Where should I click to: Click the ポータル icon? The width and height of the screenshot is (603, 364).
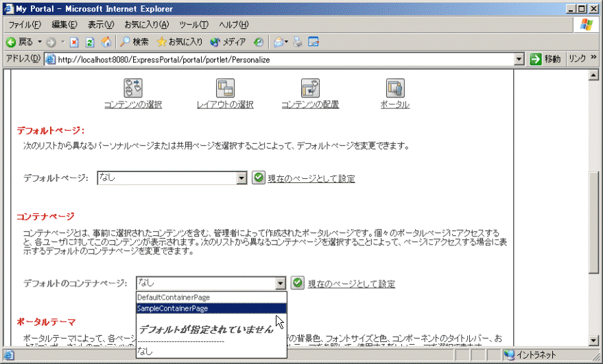[395, 88]
